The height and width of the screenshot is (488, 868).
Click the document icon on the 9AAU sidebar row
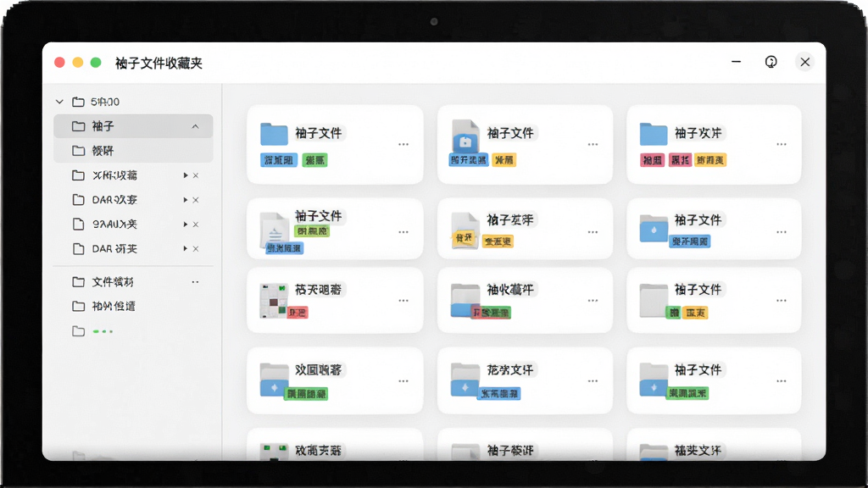coord(79,224)
